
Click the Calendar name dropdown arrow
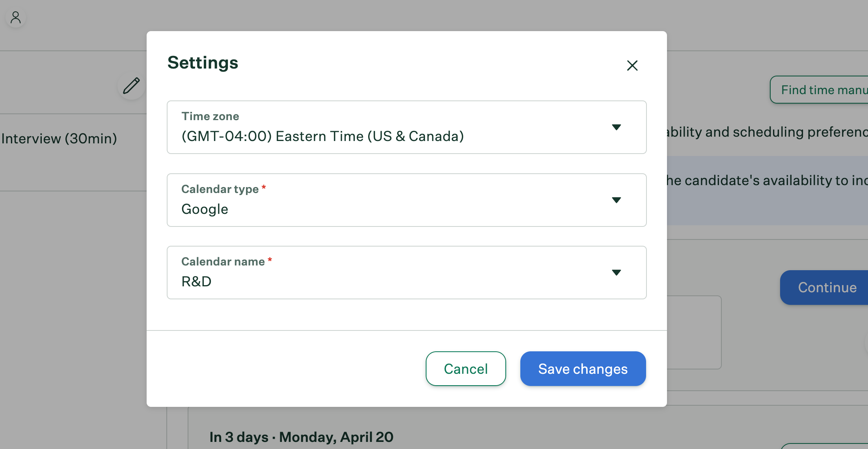click(x=617, y=272)
